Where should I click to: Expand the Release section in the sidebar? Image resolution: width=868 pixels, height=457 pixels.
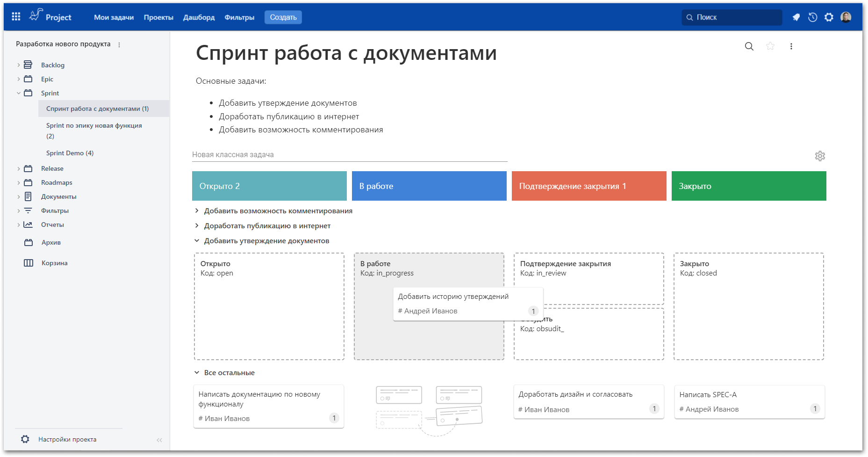18,168
